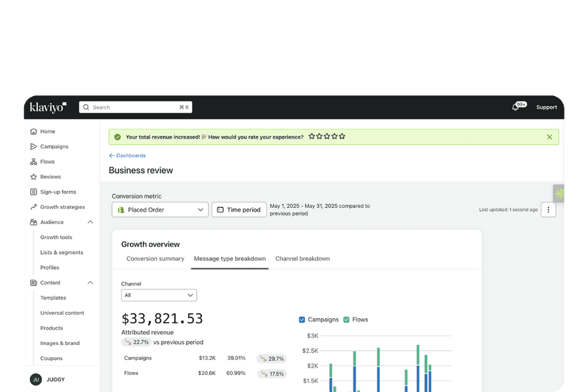This screenshot has height=392, width=588.
Task: Click the 22.7% vs previous period badge
Action: tap(137, 342)
